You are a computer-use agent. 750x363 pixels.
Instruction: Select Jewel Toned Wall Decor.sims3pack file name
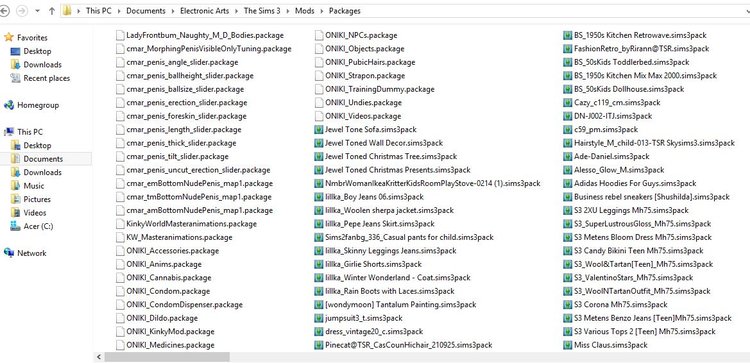click(x=384, y=143)
